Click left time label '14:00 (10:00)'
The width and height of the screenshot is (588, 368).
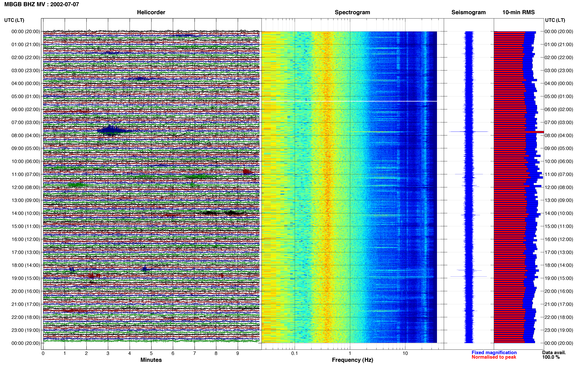[x=26, y=213]
